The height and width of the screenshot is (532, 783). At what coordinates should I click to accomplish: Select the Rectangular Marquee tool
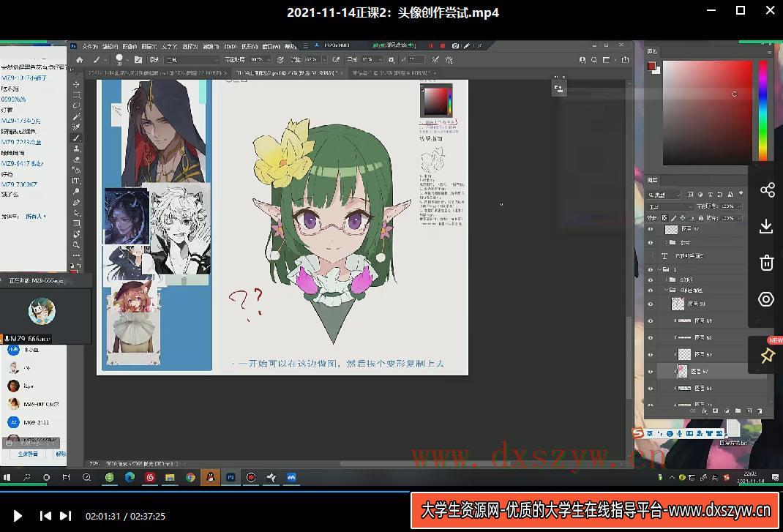[76, 95]
